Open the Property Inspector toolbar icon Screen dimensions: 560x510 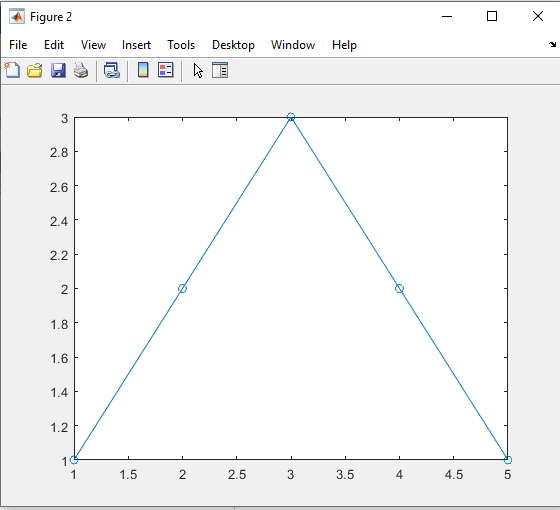220,70
